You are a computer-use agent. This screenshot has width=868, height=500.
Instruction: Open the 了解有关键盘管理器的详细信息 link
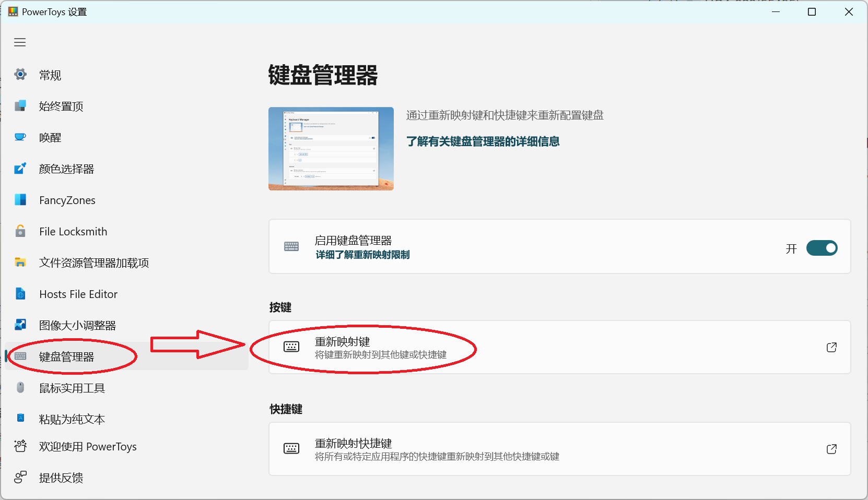(483, 141)
